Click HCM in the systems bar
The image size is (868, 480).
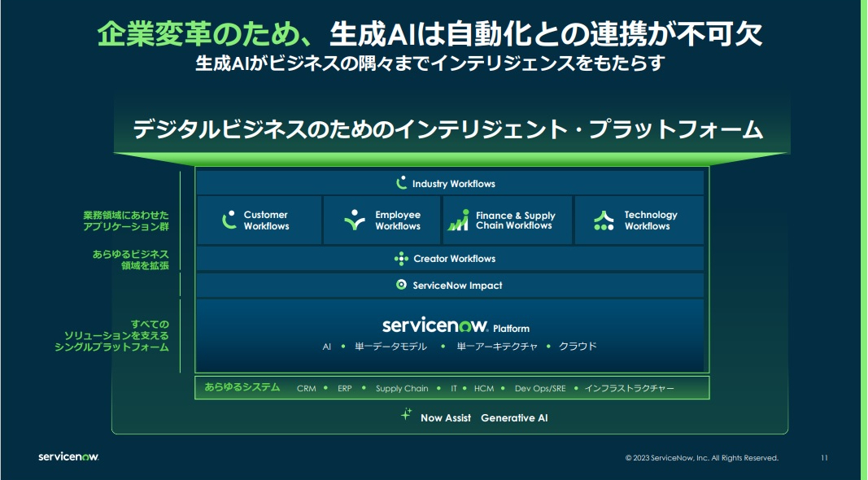pyautogui.click(x=484, y=389)
